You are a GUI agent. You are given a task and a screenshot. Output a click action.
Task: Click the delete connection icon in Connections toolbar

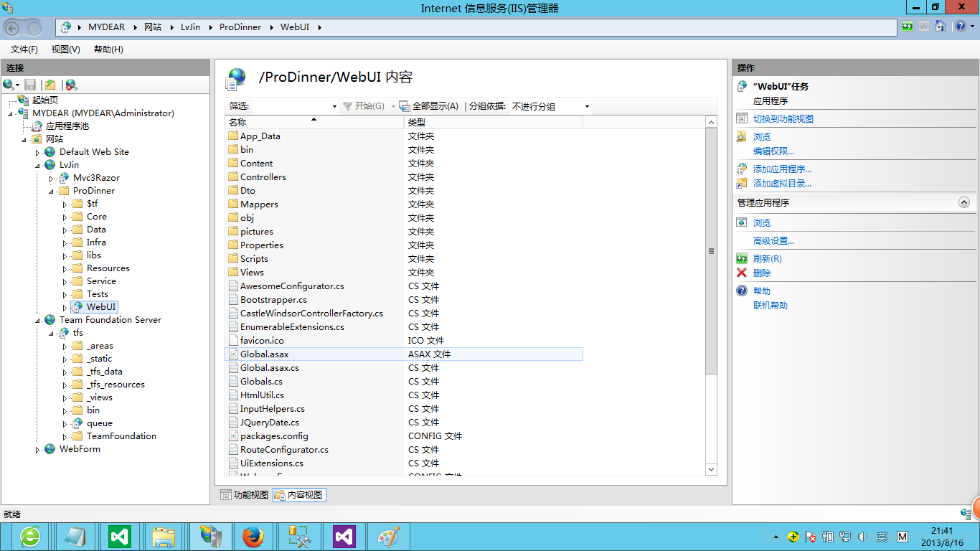pyautogui.click(x=71, y=85)
